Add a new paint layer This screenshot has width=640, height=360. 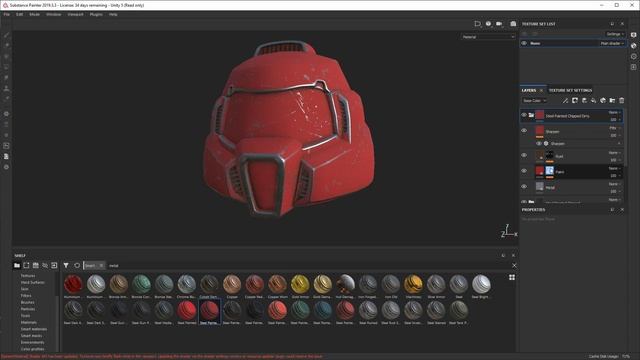click(584, 100)
